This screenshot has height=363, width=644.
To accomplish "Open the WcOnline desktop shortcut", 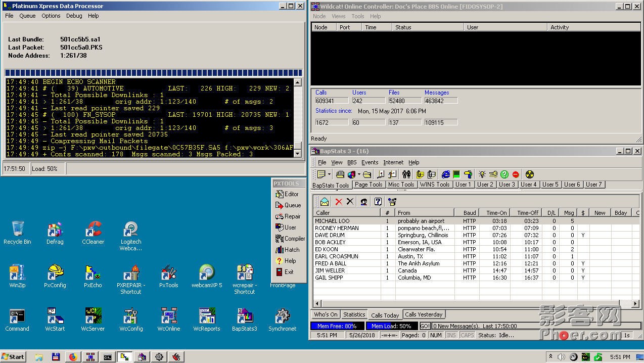I will (x=169, y=320).
